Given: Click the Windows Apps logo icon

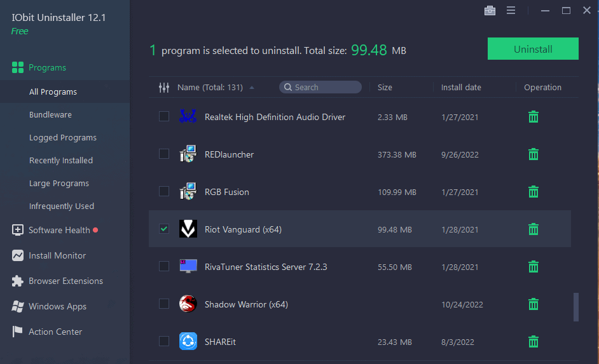Looking at the screenshot, I should (18, 306).
